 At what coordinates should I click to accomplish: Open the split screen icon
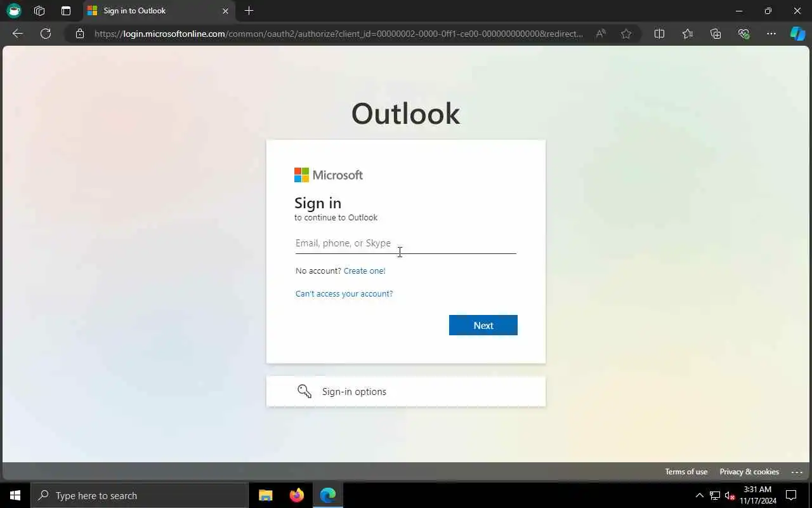(659, 34)
